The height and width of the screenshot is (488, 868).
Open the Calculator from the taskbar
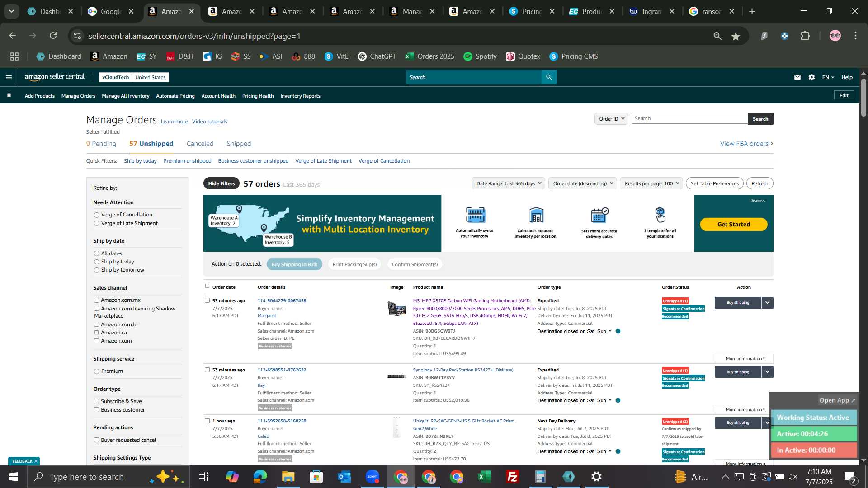[x=540, y=477]
